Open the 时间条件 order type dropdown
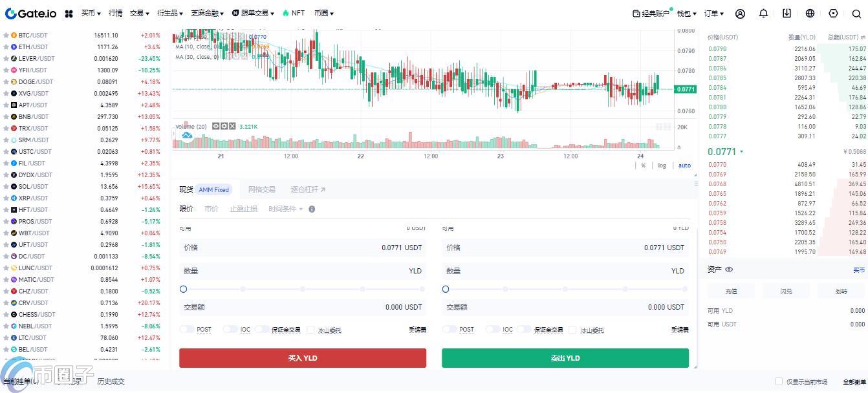The width and height of the screenshot is (868, 393). coord(285,209)
